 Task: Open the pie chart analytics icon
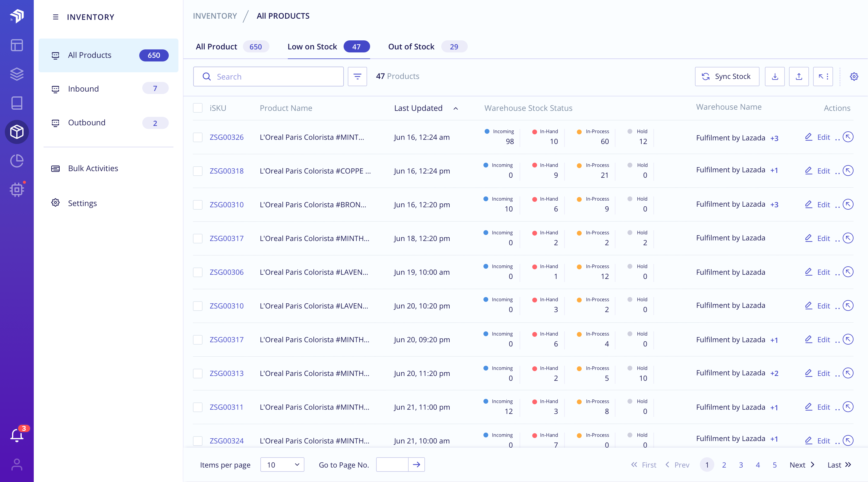point(17,161)
